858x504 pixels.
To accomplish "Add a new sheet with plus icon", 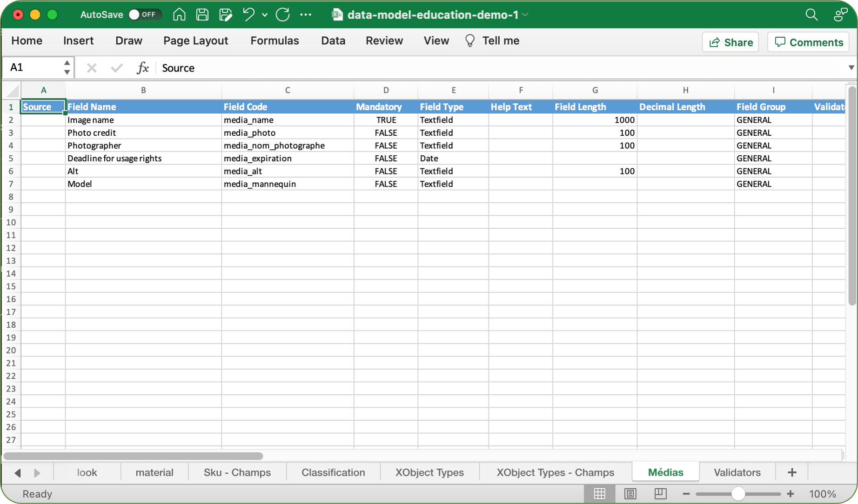I will coord(792,472).
